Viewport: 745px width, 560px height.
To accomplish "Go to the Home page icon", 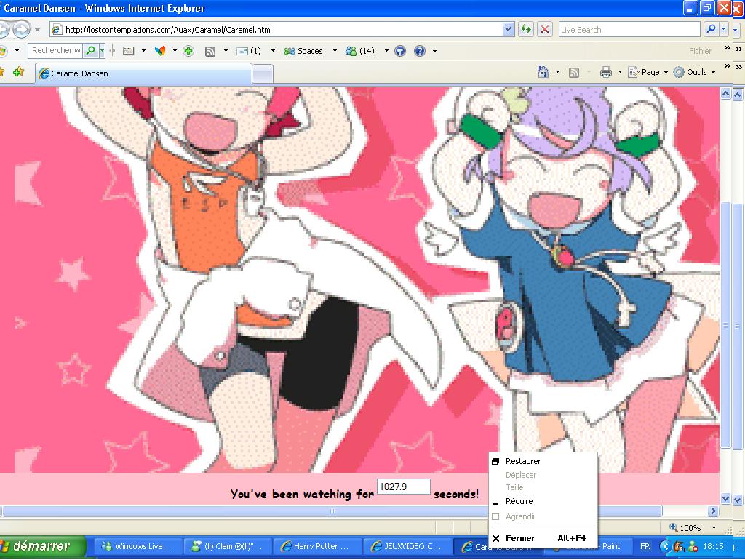I will coord(543,72).
